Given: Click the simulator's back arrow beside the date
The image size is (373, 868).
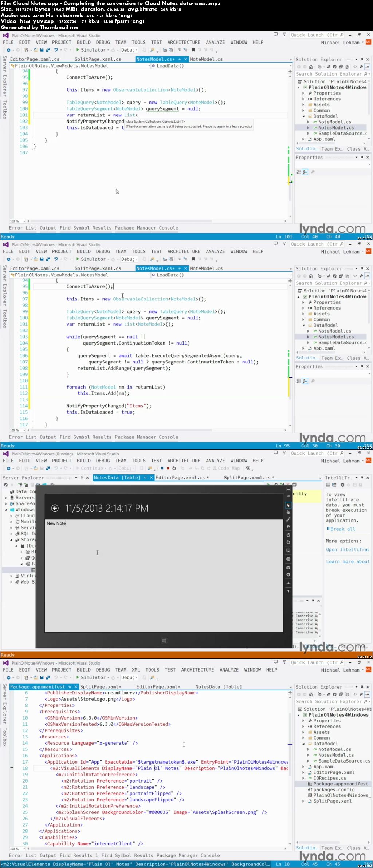Looking at the screenshot, I should [x=55, y=508].
